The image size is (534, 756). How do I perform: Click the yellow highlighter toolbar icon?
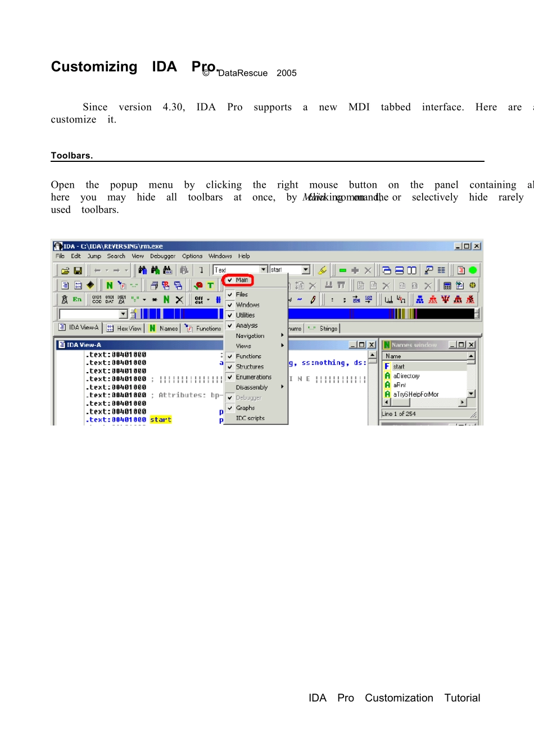(x=322, y=270)
